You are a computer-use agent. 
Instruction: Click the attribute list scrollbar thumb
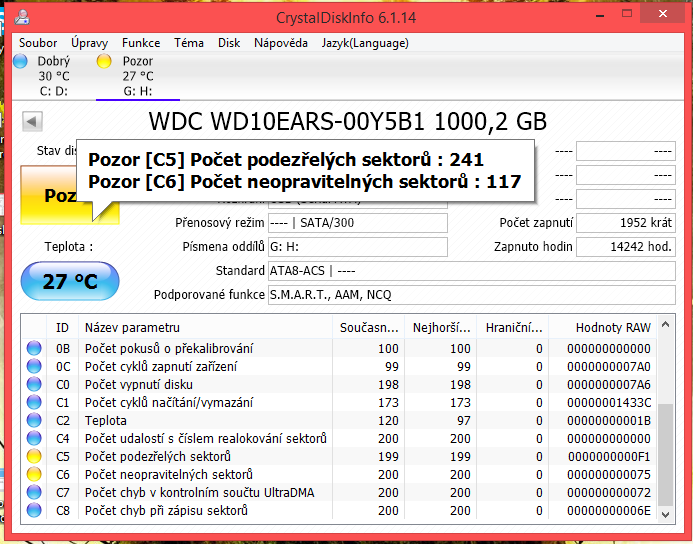click(x=666, y=454)
